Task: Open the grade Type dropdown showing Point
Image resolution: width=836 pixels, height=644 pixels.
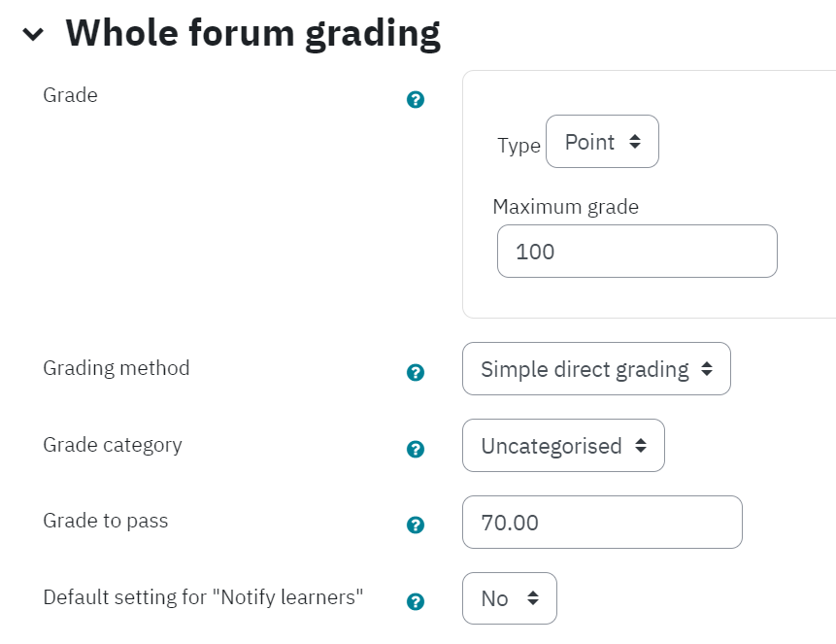Action: coord(602,142)
